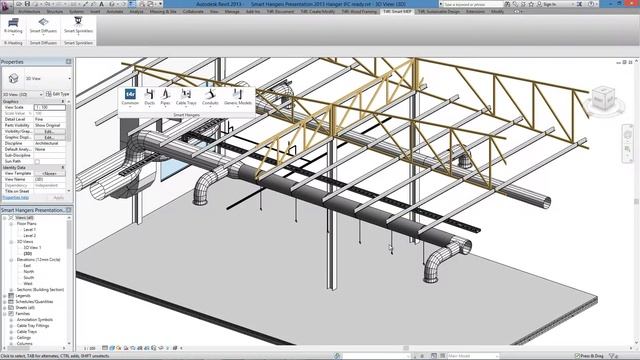The width and height of the screenshot is (640, 360).
Task: Open the T4R Wood Framing ribbon tab
Action: [359, 11]
